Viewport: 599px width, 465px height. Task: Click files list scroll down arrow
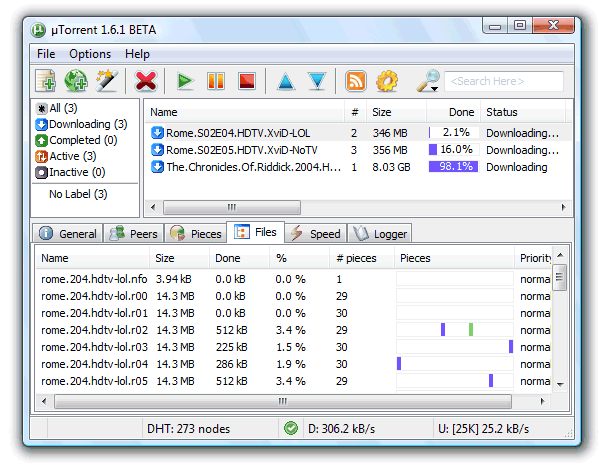coord(560,384)
